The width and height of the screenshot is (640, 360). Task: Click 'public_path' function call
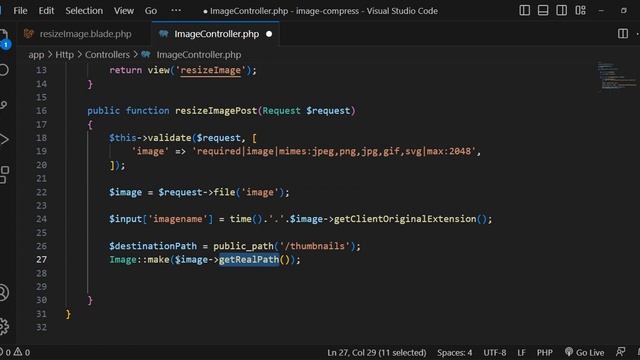point(243,246)
